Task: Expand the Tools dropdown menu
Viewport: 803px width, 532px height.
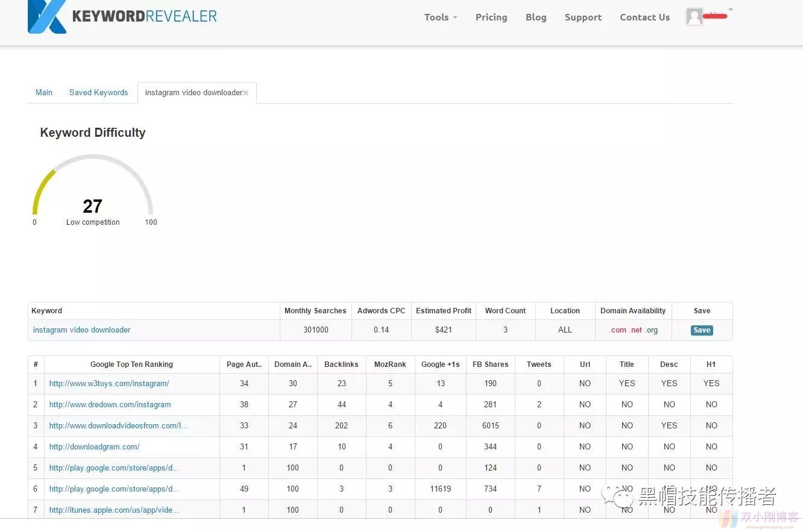Action: (441, 17)
